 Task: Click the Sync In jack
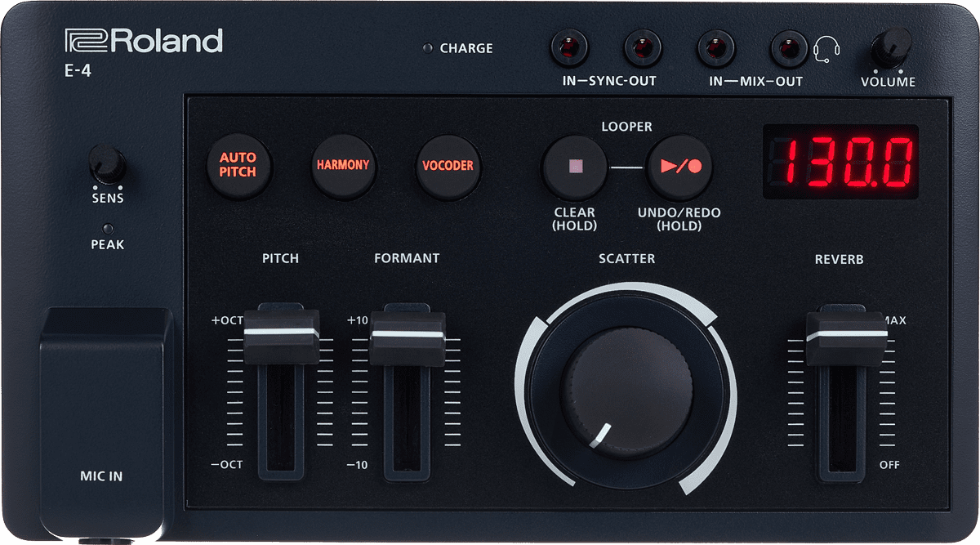click(571, 47)
